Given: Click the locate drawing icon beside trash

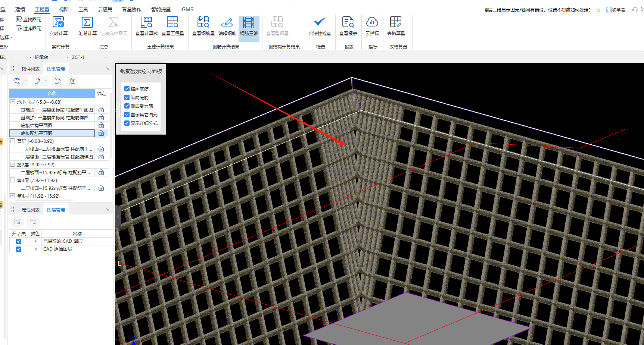Looking at the screenshot, I should (57, 81).
